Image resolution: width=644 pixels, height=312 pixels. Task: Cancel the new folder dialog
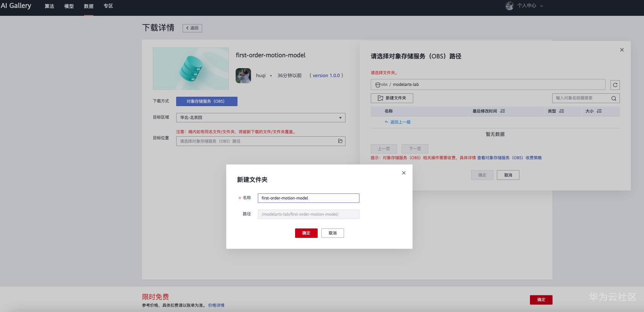[x=333, y=233]
